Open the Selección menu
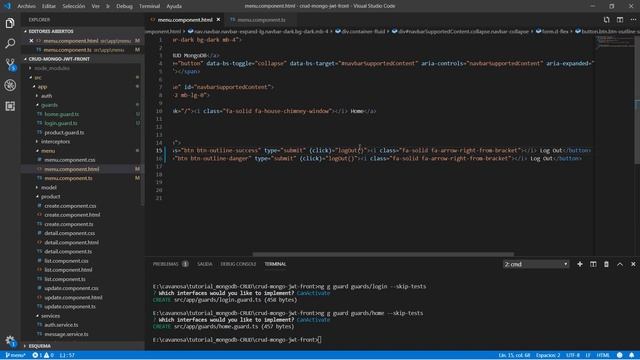Image resolution: width=640 pixels, height=360 pixels. tap(73, 6)
